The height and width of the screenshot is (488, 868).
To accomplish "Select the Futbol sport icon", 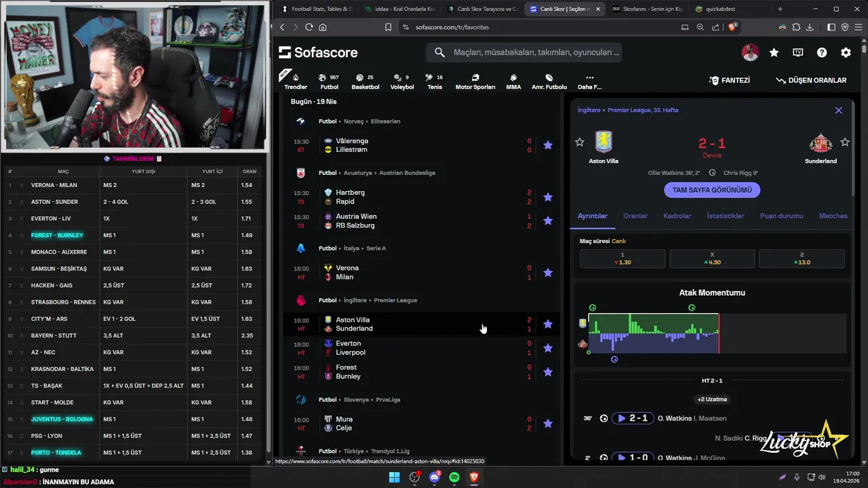I will click(x=329, y=81).
